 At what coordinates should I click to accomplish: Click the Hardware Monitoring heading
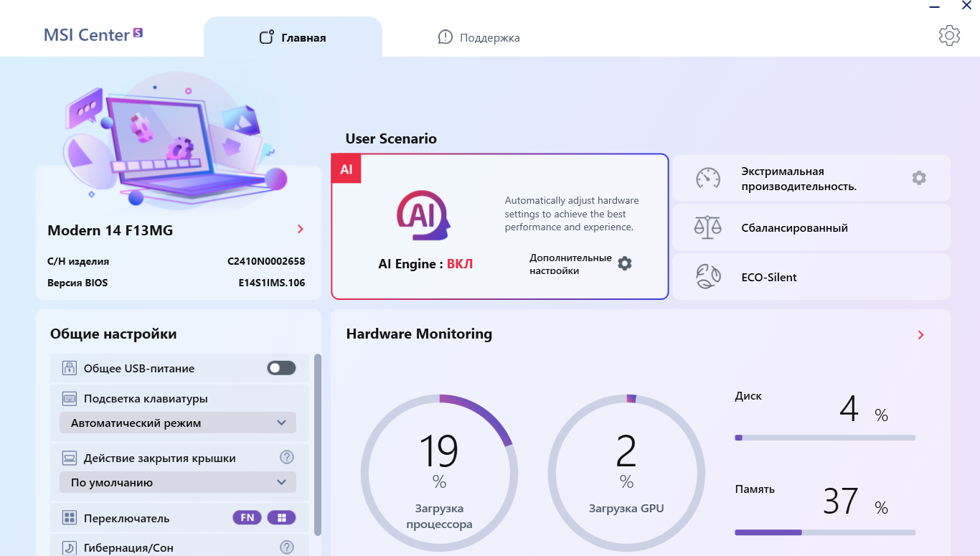[419, 334]
